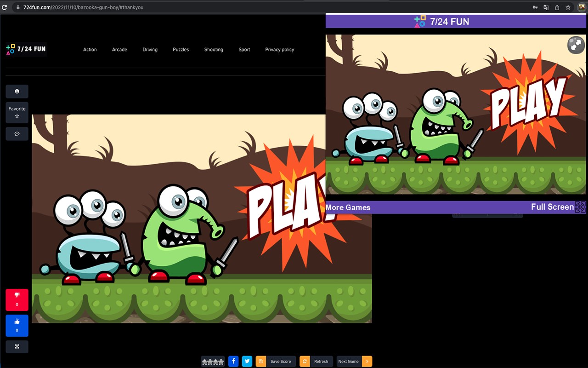Click the share page icon in address bar

(557, 7)
